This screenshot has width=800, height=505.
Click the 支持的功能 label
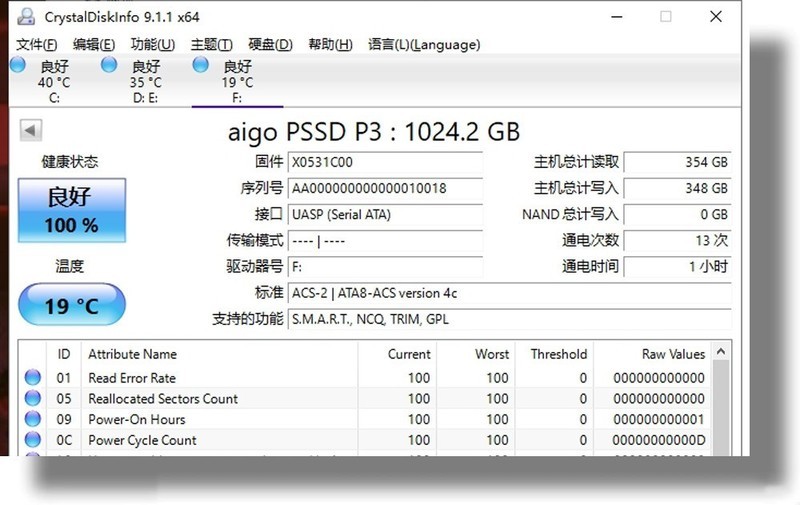pyautogui.click(x=247, y=319)
